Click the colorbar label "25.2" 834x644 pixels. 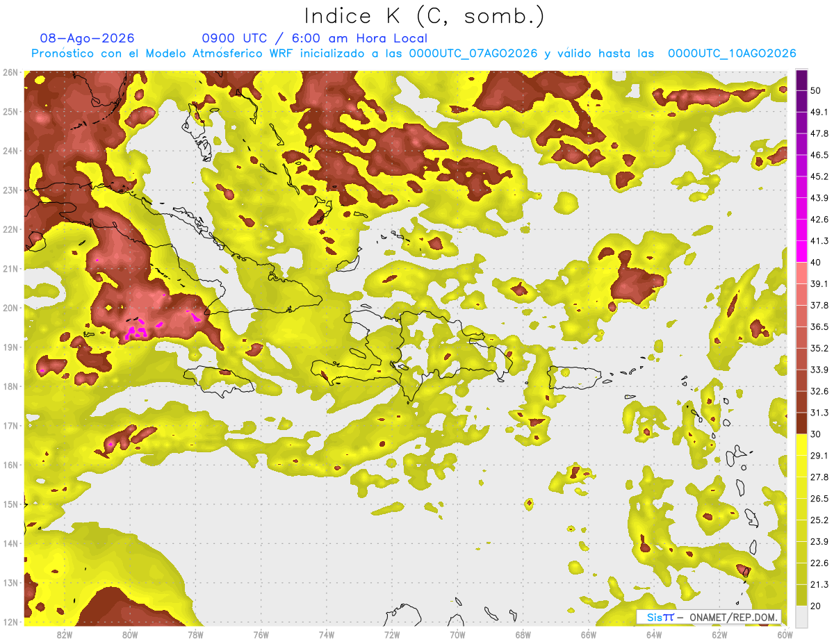(819, 520)
